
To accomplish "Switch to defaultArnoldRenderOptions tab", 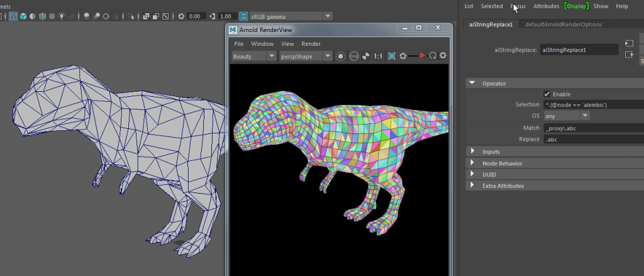I will 563,25.
